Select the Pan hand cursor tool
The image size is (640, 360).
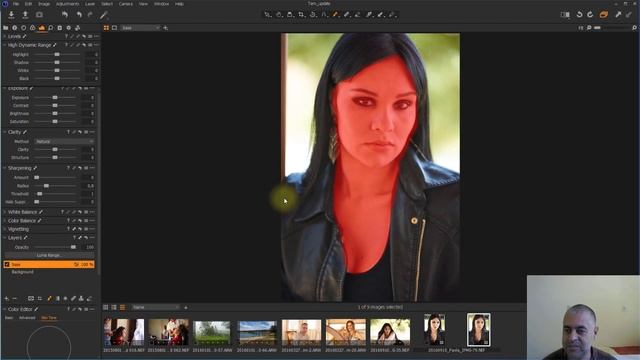tap(279, 15)
